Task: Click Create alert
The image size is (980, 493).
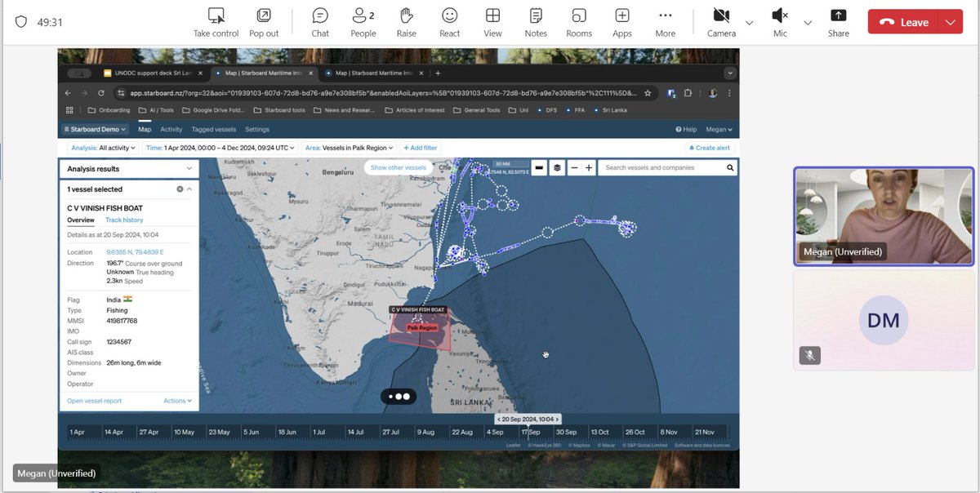Action: [710, 148]
